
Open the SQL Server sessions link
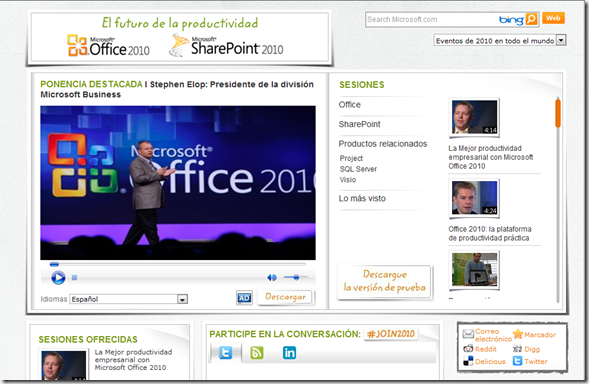point(358,169)
